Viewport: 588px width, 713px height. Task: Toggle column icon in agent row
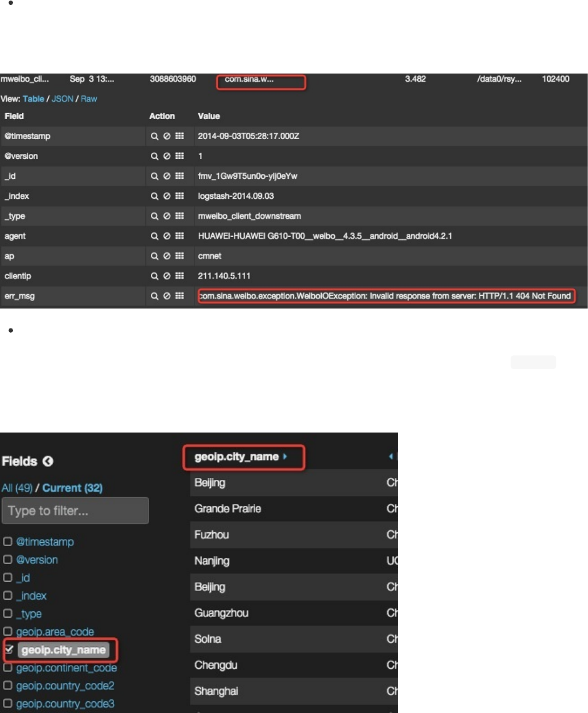(180, 236)
